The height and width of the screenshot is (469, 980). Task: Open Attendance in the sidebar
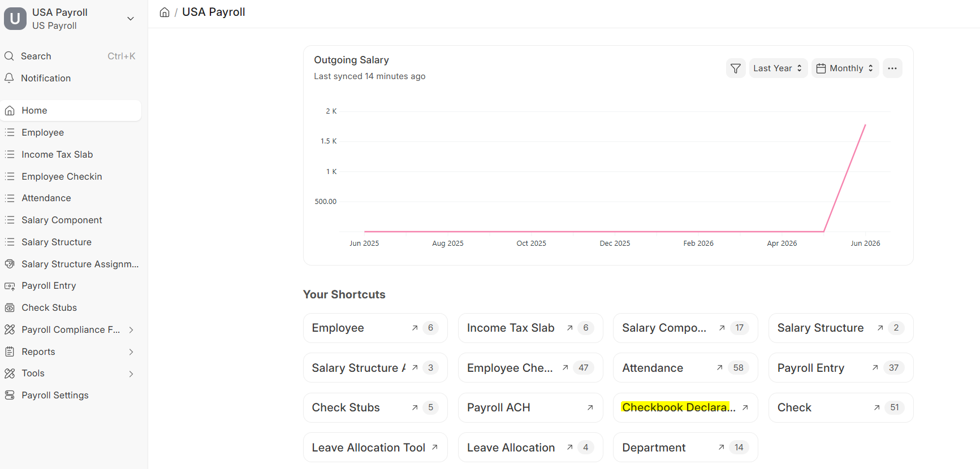click(71, 198)
